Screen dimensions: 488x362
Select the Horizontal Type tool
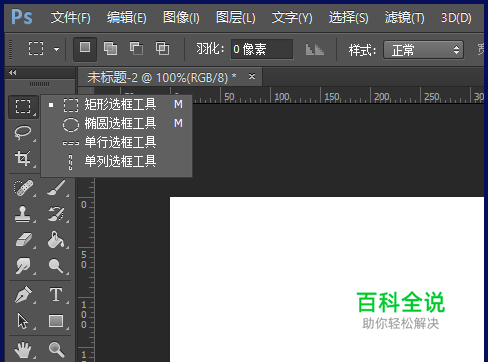[x=56, y=295]
